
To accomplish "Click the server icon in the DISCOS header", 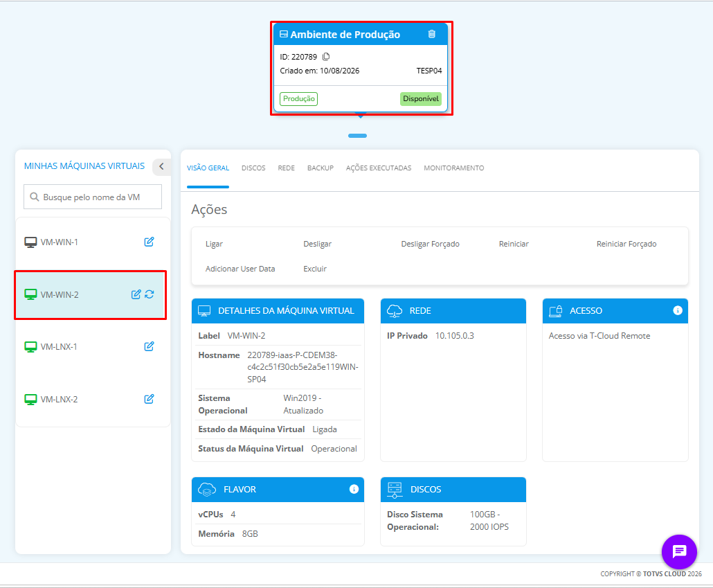I will pos(395,490).
